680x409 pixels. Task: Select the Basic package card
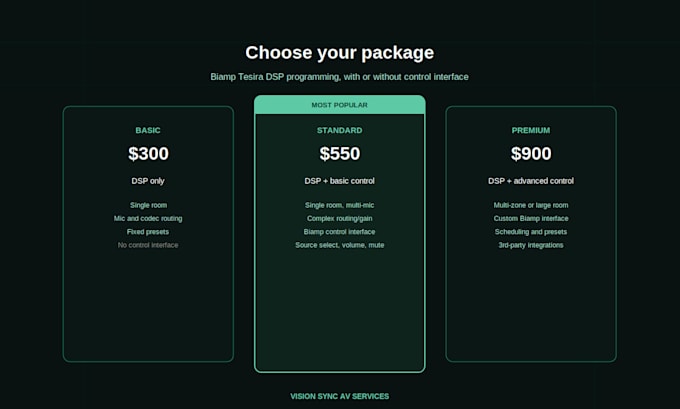click(x=148, y=234)
